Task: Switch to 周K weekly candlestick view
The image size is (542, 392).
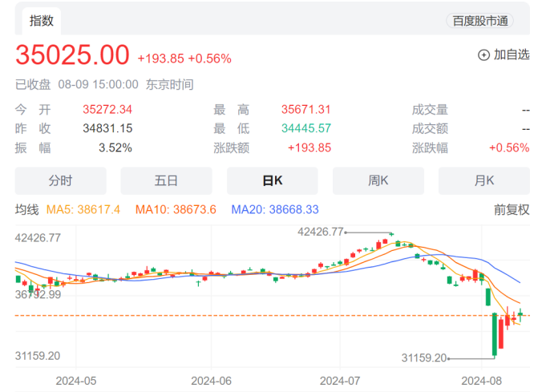Action: click(378, 180)
